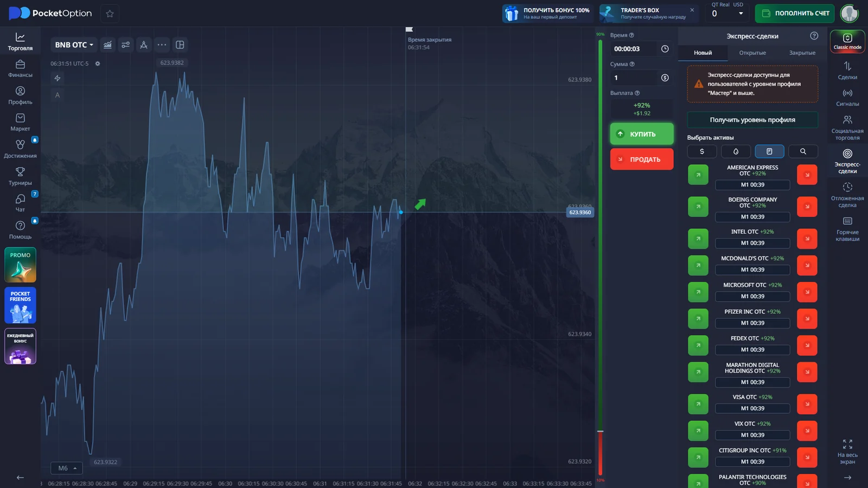Viewport: 868px width, 488px height.
Task: Open chart type settings icon
Action: click(107, 45)
